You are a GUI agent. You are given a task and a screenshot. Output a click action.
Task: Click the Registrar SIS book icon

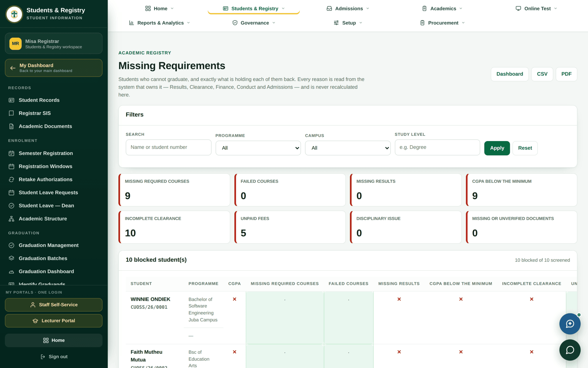click(x=11, y=113)
